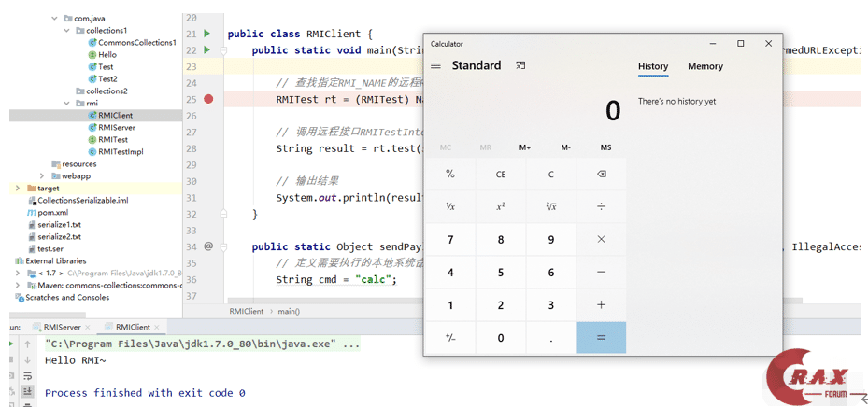This screenshot has height=407, width=868.
Task: Select the RMITest interface in project tree
Action: [x=108, y=140]
